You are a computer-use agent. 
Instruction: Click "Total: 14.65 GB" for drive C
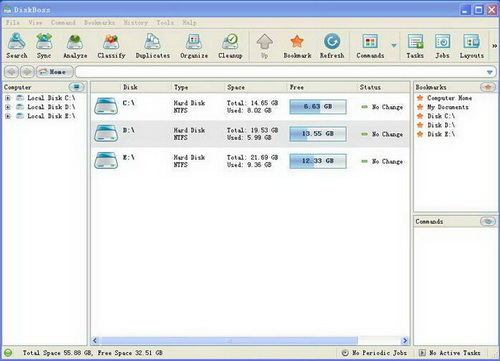[252, 103]
